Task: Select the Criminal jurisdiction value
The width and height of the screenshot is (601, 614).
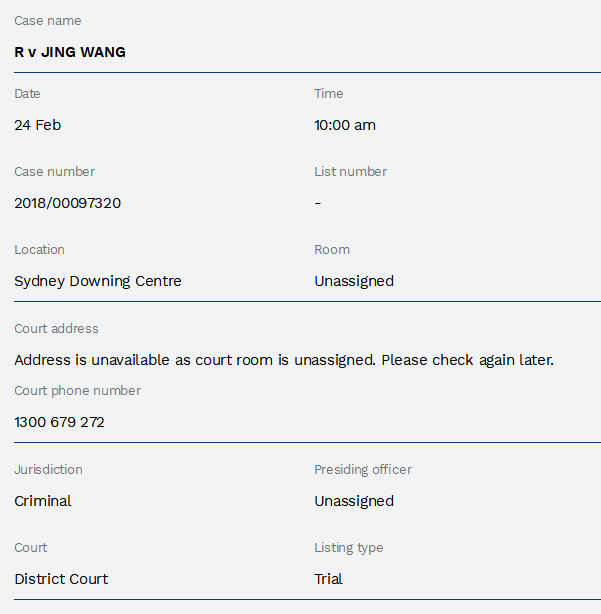Action: coord(43,501)
